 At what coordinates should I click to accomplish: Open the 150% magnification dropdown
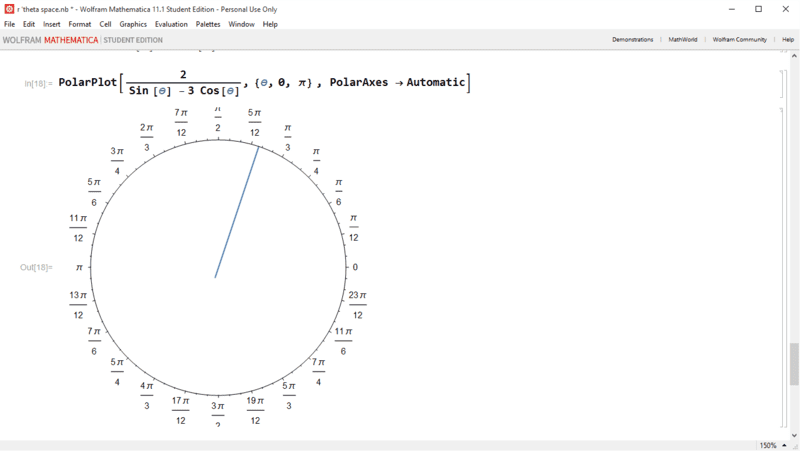[772, 445]
